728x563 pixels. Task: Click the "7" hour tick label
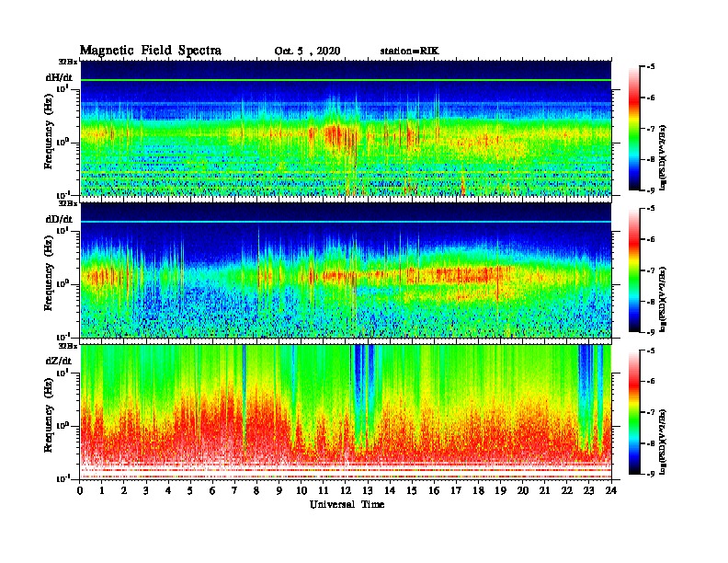(x=234, y=490)
